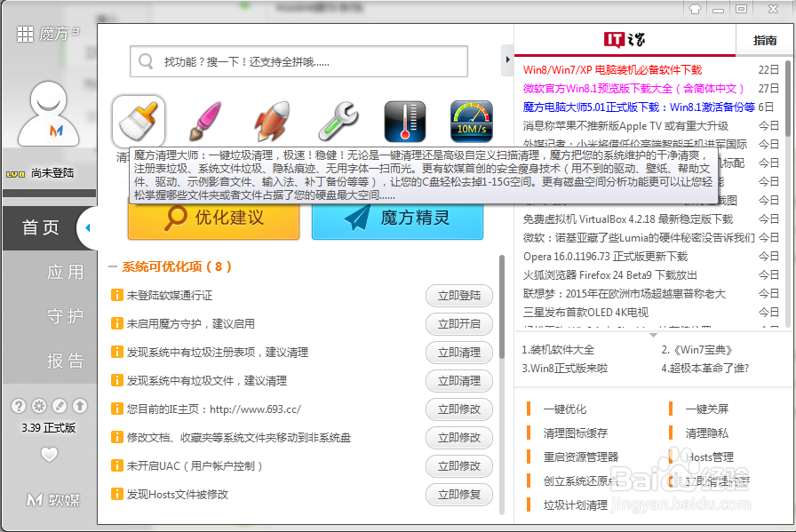The width and height of the screenshot is (796, 532).
Task: Click 立即修改 for moving system folders
Action: [x=459, y=438]
